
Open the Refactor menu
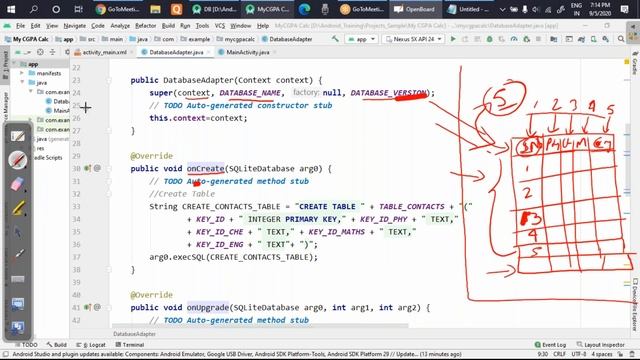(x=146, y=26)
